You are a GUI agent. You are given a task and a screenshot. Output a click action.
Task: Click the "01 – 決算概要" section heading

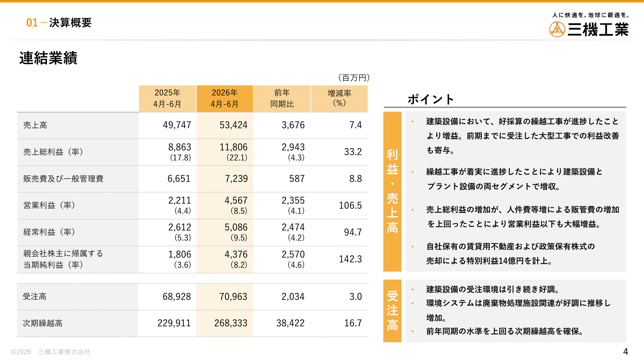pyautogui.click(x=59, y=22)
